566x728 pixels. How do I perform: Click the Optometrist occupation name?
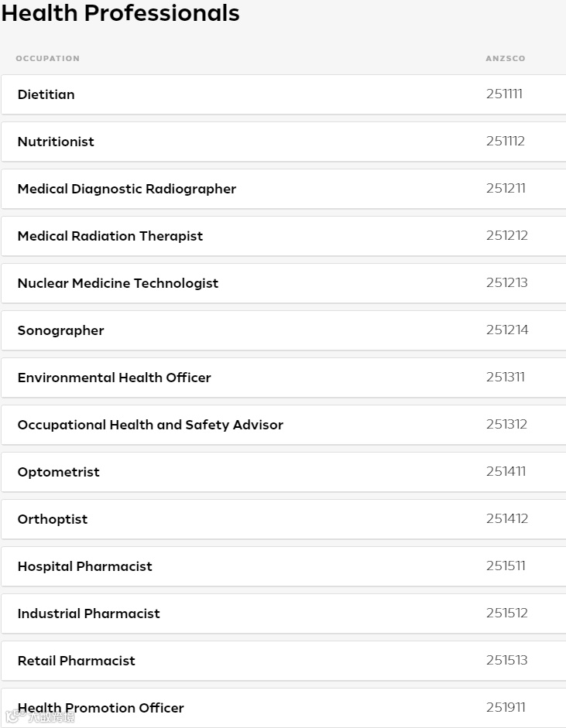coord(59,472)
